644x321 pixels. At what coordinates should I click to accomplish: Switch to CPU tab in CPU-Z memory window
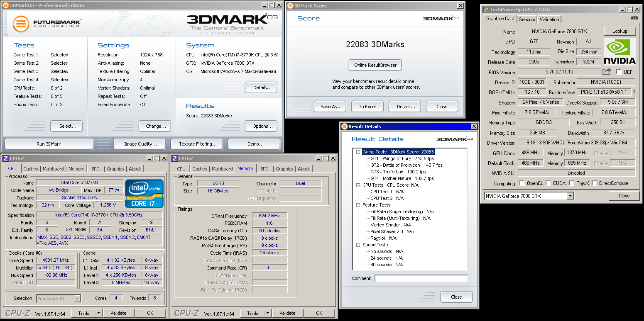pos(181,169)
